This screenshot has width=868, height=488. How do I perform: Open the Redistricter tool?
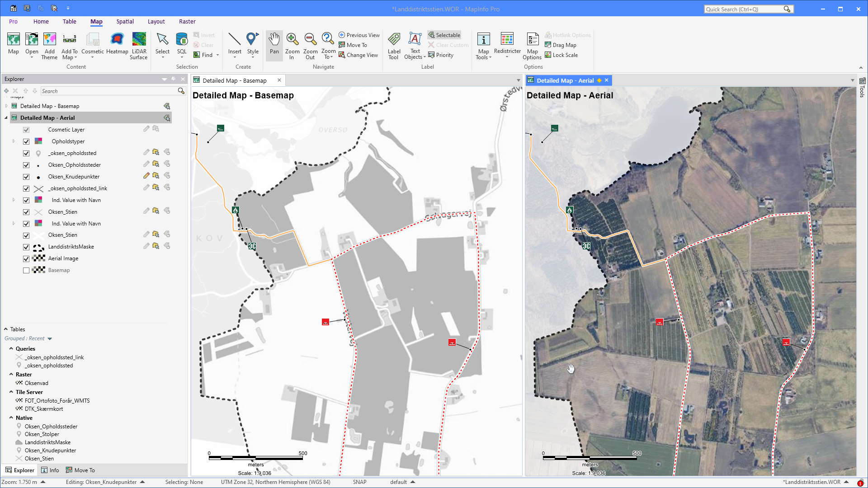[x=507, y=45]
